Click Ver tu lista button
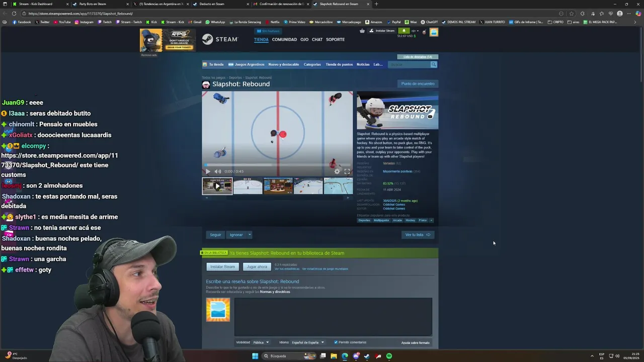 [x=418, y=235]
